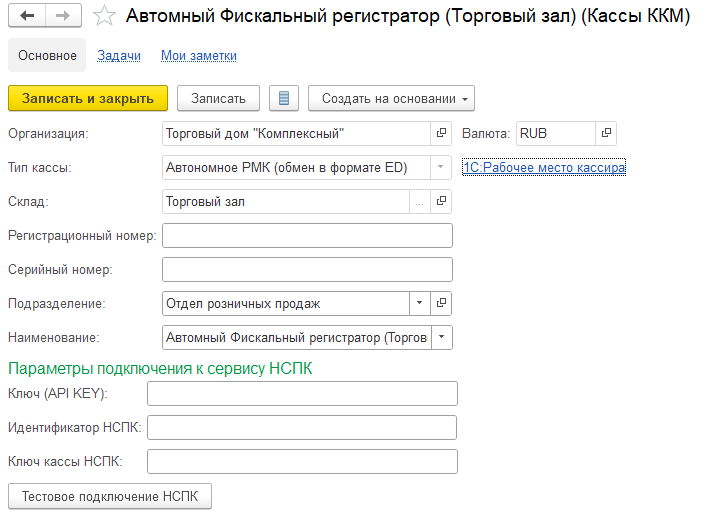The image size is (706, 531).
Task: Click the forward navigation arrow
Action: pyautogui.click(x=63, y=16)
